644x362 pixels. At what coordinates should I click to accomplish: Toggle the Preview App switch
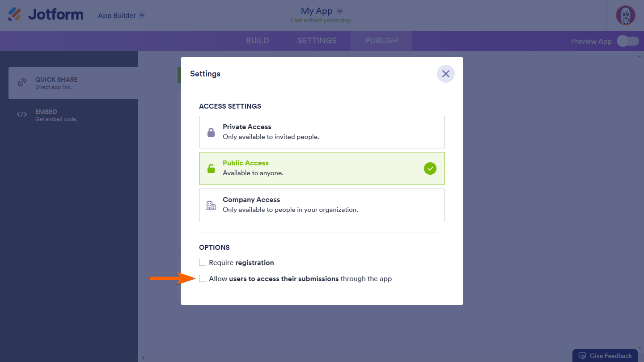coord(628,41)
